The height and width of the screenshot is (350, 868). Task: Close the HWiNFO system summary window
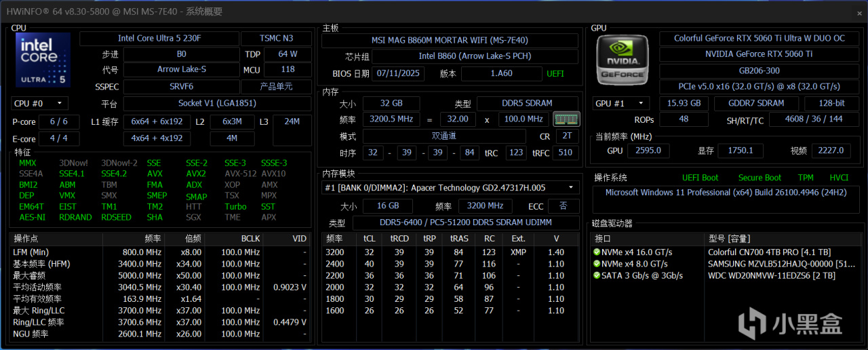point(859,12)
